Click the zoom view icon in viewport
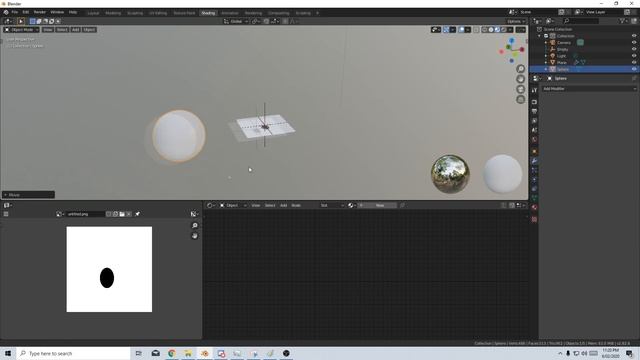 pos(520,69)
